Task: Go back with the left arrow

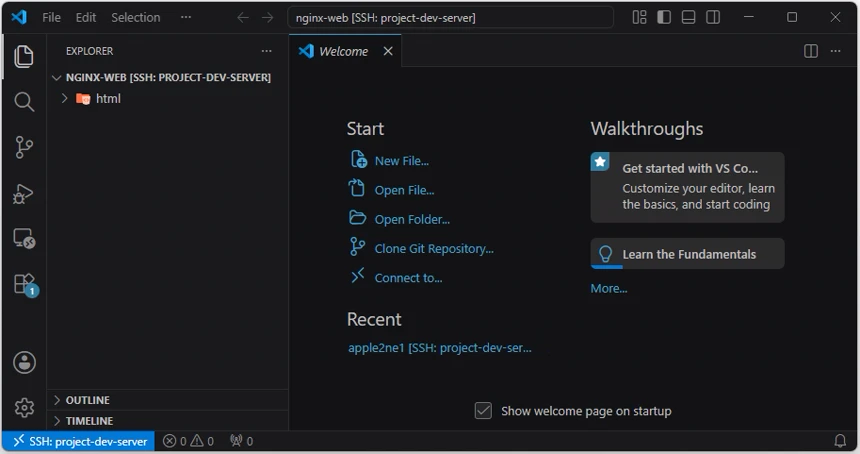Action: pyautogui.click(x=243, y=18)
